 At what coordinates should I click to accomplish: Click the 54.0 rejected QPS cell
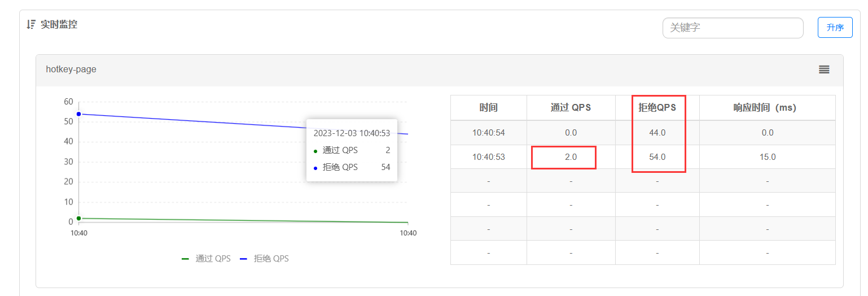pyautogui.click(x=657, y=157)
